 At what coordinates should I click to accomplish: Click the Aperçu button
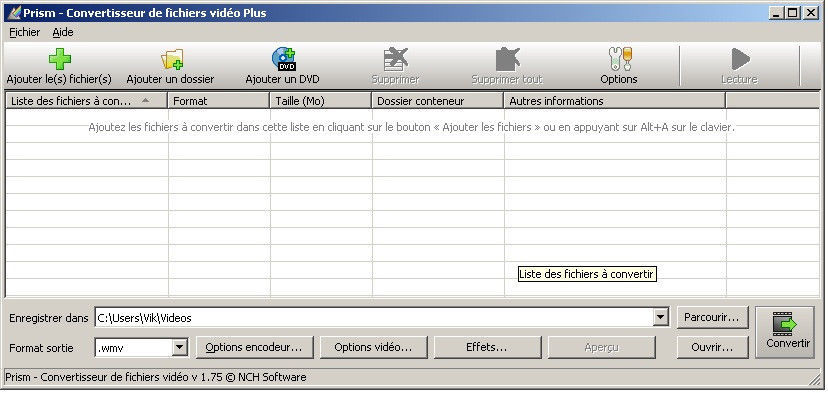(602, 347)
